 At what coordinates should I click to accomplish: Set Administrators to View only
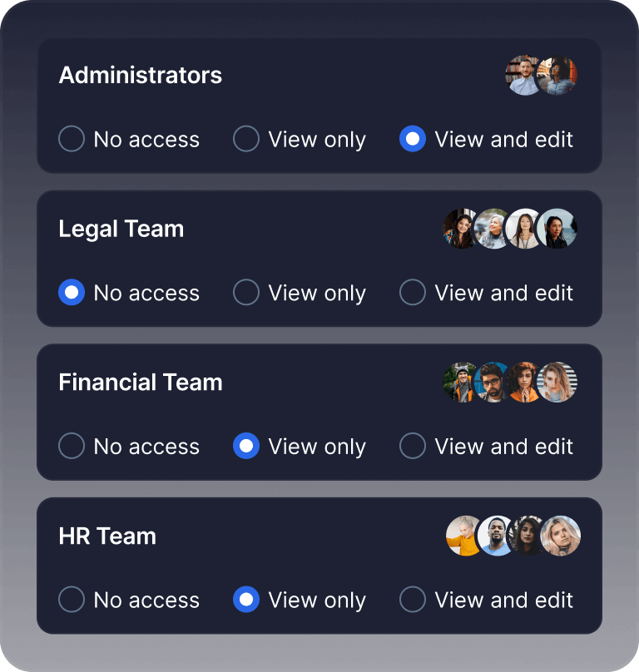point(246,139)
